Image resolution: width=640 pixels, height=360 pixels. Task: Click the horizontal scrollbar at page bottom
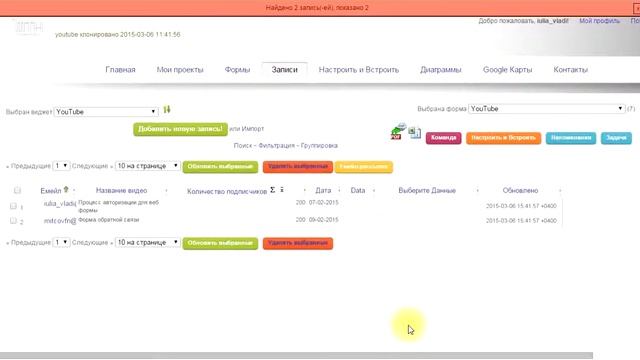pyautogui.click(x=296, y=356)
